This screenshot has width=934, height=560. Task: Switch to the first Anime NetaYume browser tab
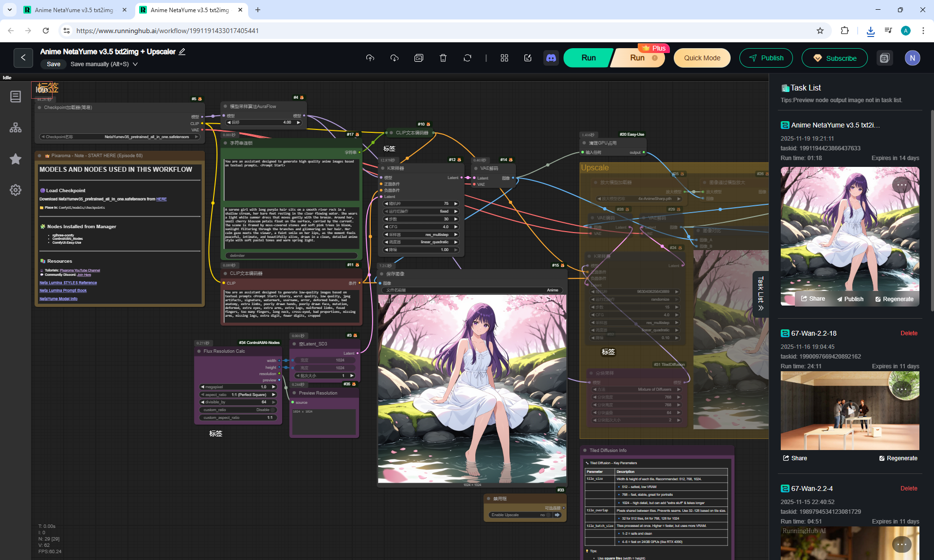click(x=74, y=10)
